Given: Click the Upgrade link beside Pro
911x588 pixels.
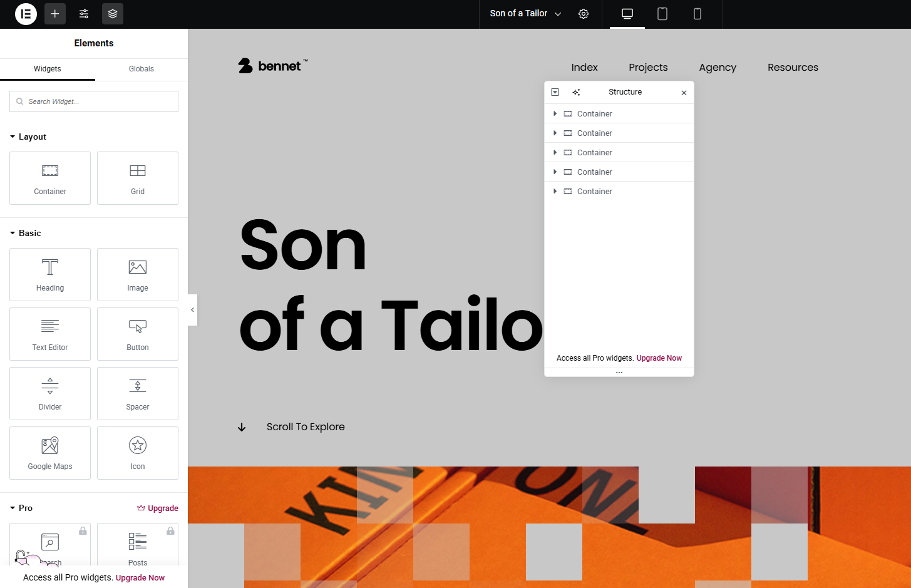Looking at the screenshot, I should click(x=158, y=508).
